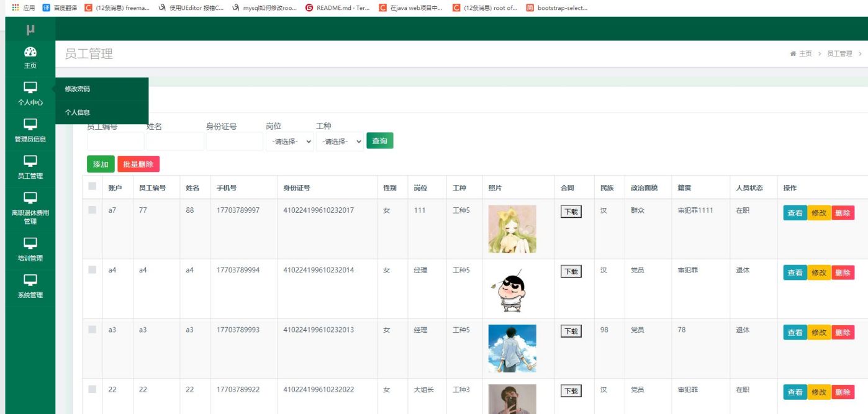
Task: Open the 主页 dashboard icon in sidebar
Action: [30, 52]
